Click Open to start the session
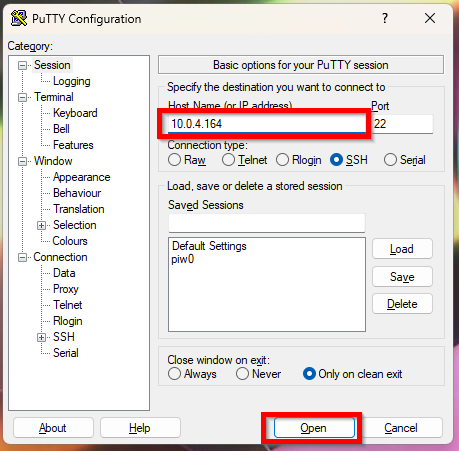The height and width of the screenshot is (451, 459). (x=314, y=428)
